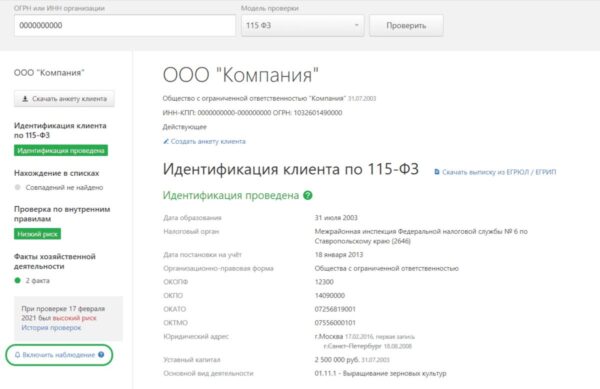Click blue help icon after Включить наблюдение
Image resolution: width=600 pixels, height=389 pixels.
(101, 355)
